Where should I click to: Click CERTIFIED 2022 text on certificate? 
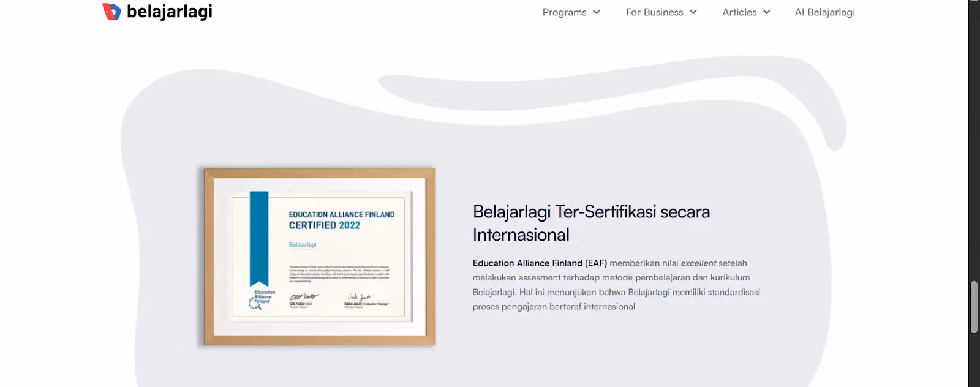pyautogui.click(x=325, y=225)
